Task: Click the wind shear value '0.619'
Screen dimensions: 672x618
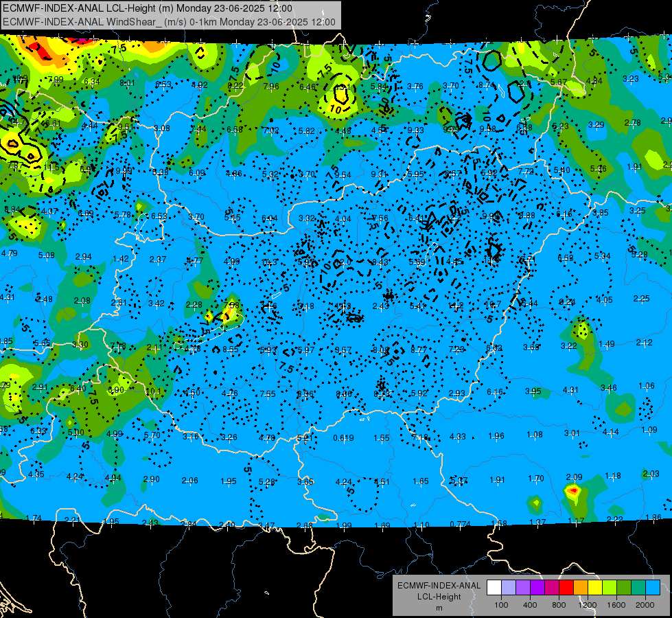Action: (x=344, y=438)
